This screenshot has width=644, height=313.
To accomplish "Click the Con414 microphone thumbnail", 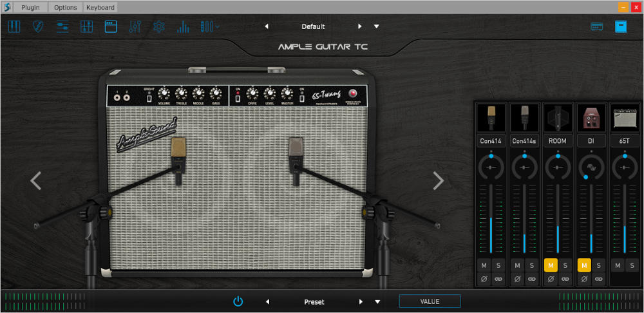I will [x=491, y=117].
